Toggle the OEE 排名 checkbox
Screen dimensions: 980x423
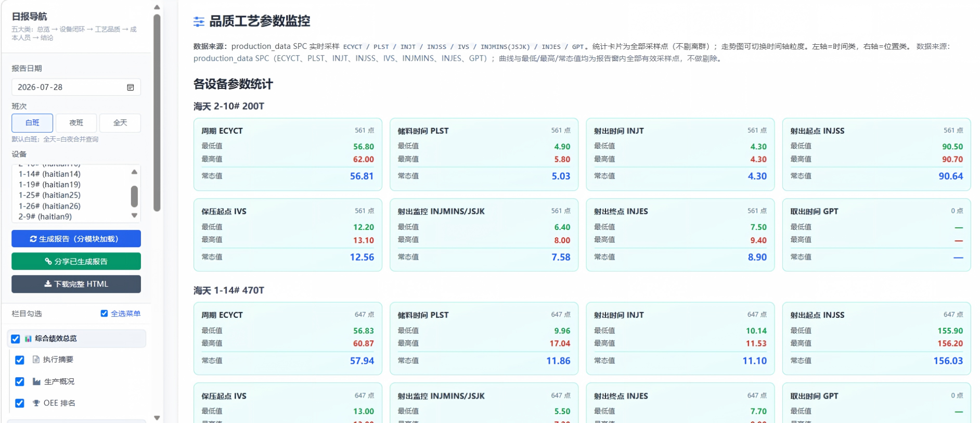[x=20, y=403]
